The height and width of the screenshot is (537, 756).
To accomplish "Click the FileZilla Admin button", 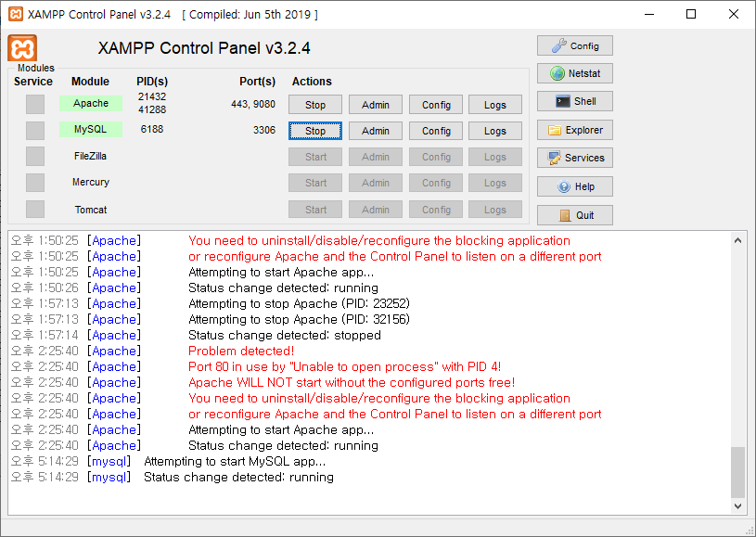I will (375, 157).
